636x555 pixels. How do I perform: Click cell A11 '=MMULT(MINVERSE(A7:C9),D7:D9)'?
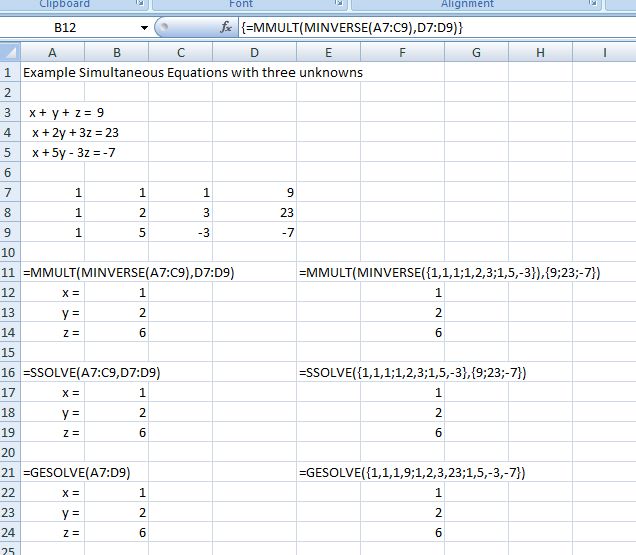129,273
